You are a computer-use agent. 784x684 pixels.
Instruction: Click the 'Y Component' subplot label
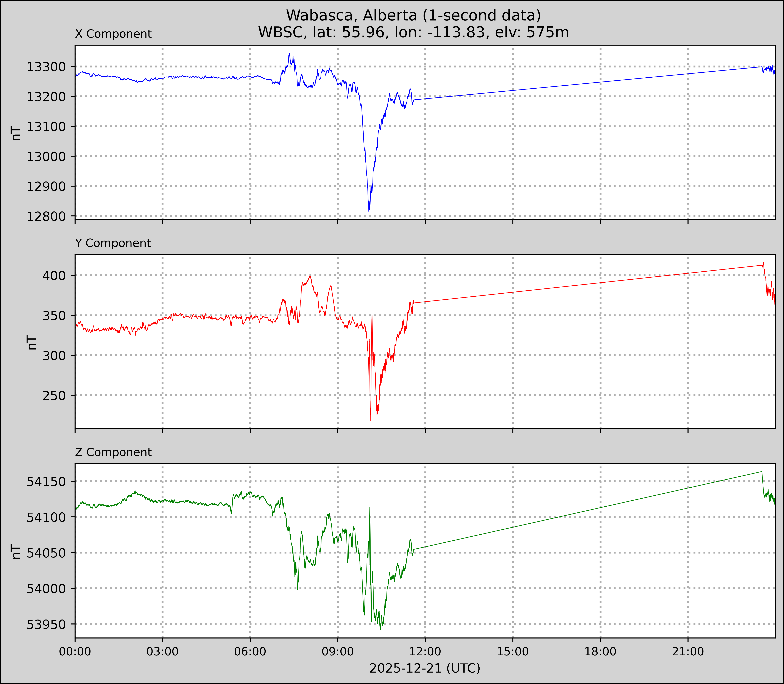(113, 243)
